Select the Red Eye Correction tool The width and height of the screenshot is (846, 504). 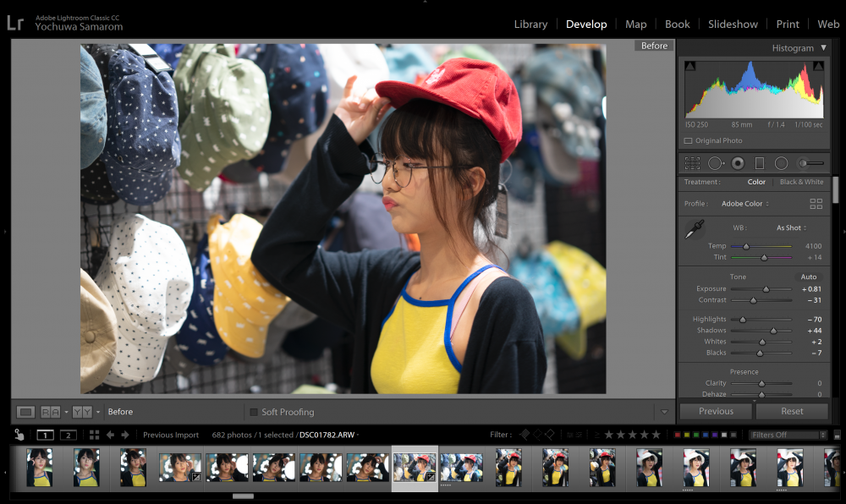point(738,163)
